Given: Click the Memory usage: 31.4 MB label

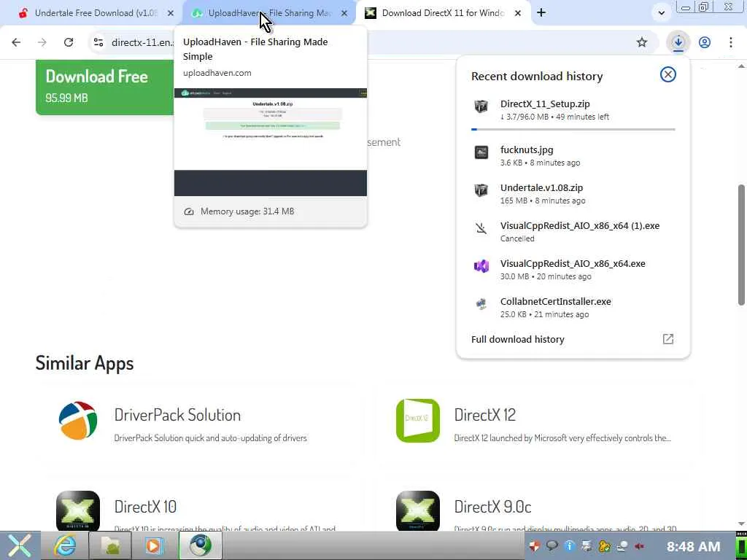Looking at the screenshot, I should [x=247, y=211].
